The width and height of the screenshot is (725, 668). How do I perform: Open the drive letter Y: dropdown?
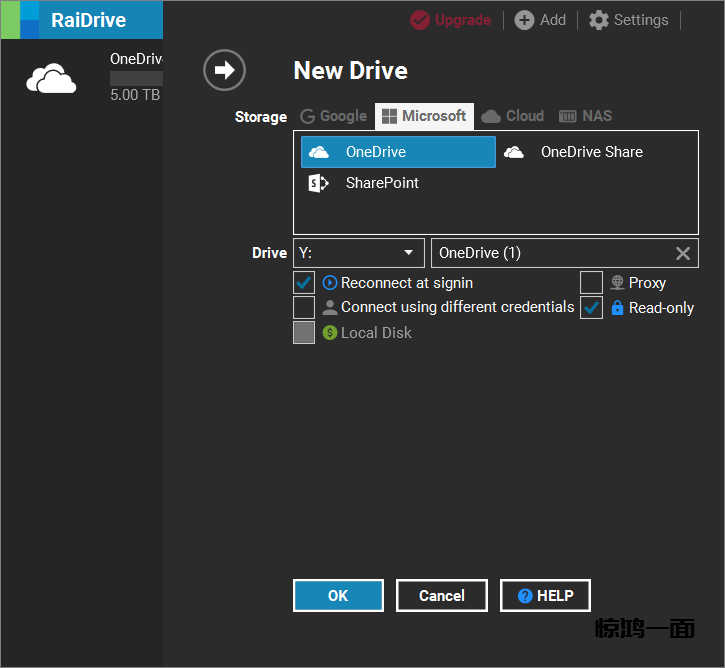coord(359,253)
